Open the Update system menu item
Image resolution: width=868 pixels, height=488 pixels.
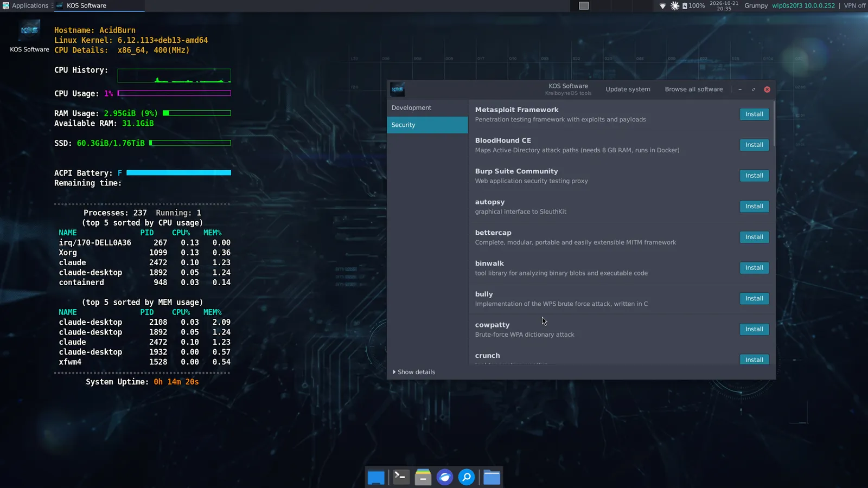point(628,89)
